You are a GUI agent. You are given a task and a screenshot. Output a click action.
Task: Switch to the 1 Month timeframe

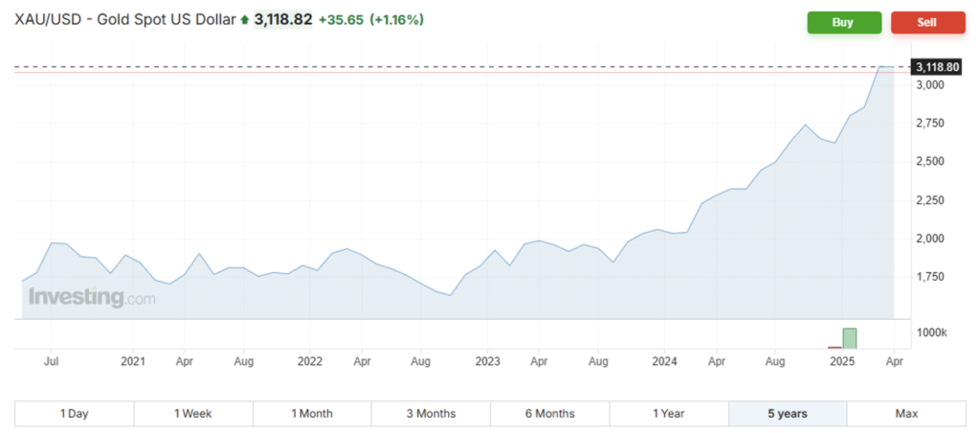coord(312,414)
